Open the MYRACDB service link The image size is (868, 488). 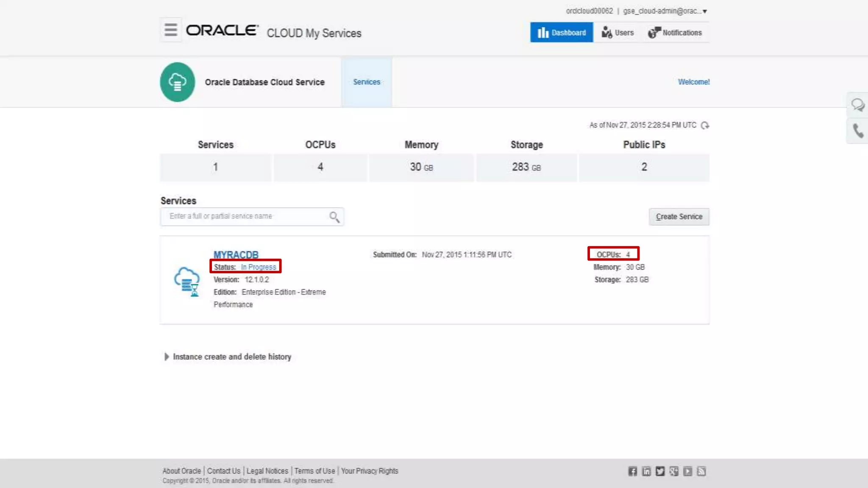pyautogui.click(x=236, y=255)
